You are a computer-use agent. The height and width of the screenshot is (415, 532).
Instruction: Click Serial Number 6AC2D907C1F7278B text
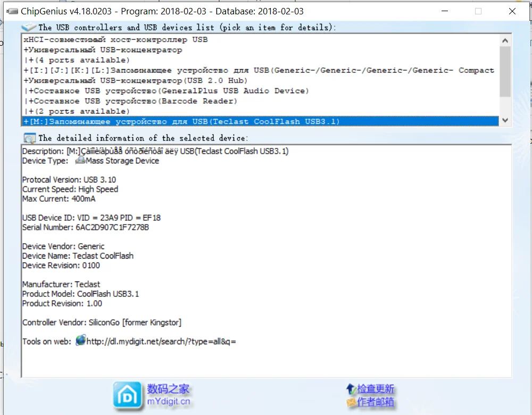(86, 227)
